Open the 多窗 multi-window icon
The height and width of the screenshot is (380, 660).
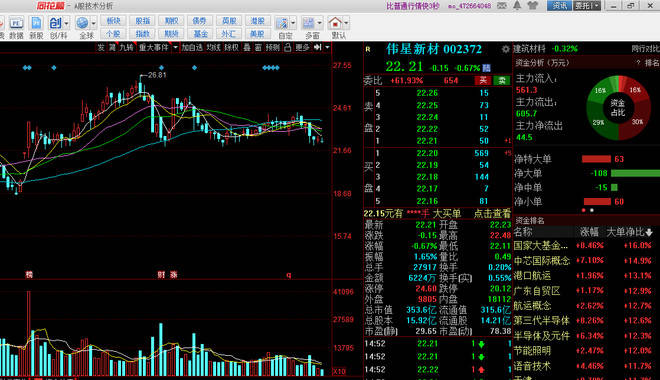(x=309, y=27)
